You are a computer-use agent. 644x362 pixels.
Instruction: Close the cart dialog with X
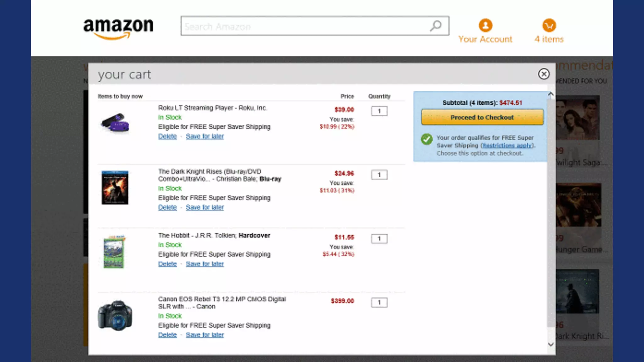click(544, 74)
